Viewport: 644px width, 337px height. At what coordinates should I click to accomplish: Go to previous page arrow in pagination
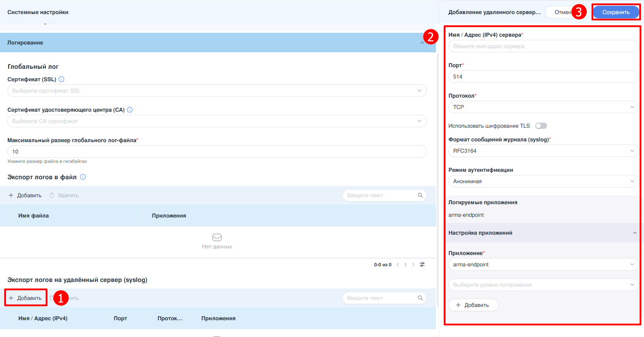click(398, 265)
